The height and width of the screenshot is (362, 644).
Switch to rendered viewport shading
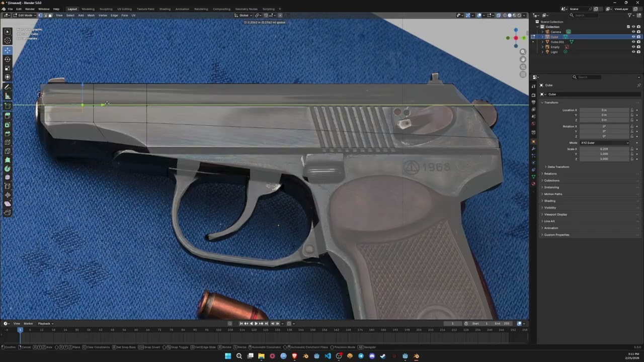click(x=518, y=15)
